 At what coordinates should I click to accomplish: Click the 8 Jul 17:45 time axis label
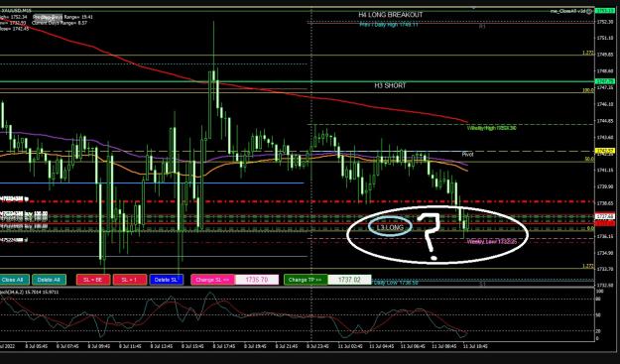(x=224, y=346)
